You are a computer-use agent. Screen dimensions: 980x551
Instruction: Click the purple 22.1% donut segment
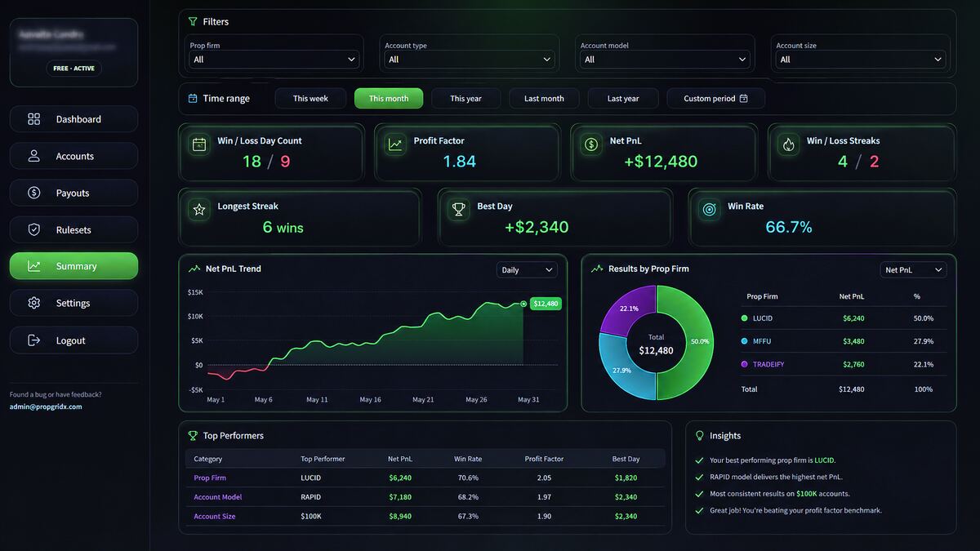[630, 309]
